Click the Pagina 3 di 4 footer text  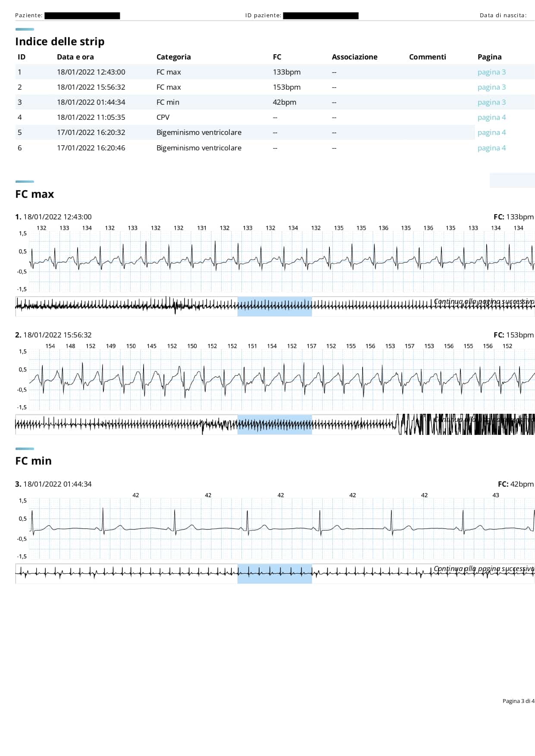point(518,701)
